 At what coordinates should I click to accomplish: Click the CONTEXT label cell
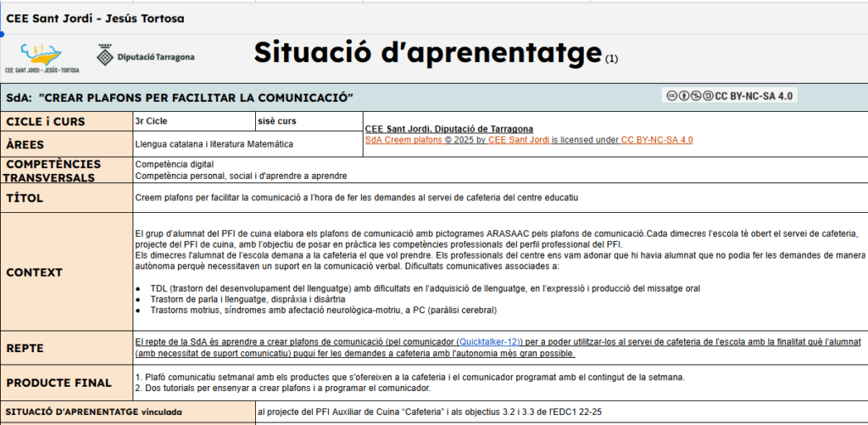pyautogui.click(x=34, y=273)
